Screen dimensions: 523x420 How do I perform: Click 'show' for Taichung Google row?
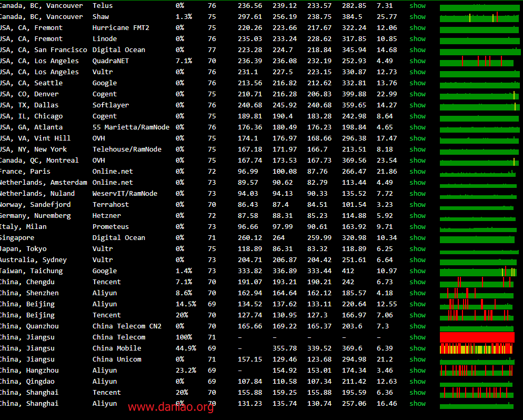[x=417, y=271]
